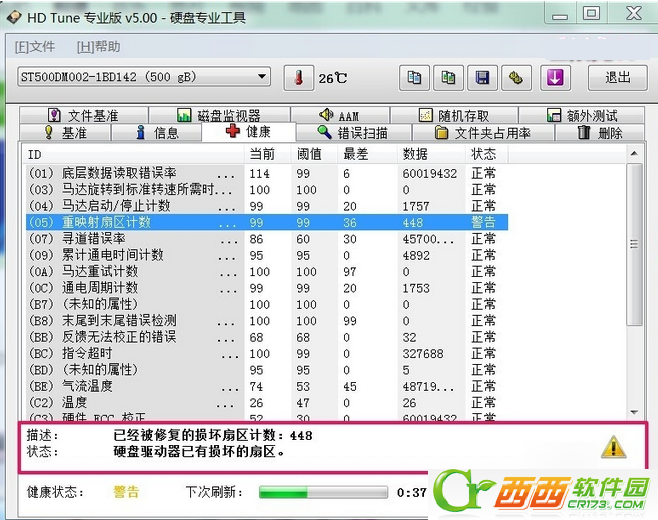Click the 最差 column header

click(x=367, y=154)
